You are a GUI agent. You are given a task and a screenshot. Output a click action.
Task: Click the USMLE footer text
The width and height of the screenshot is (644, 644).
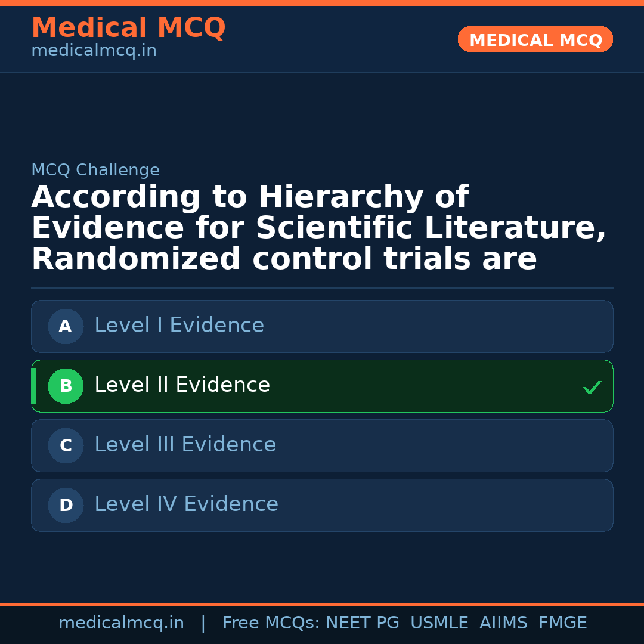[439, 623]
